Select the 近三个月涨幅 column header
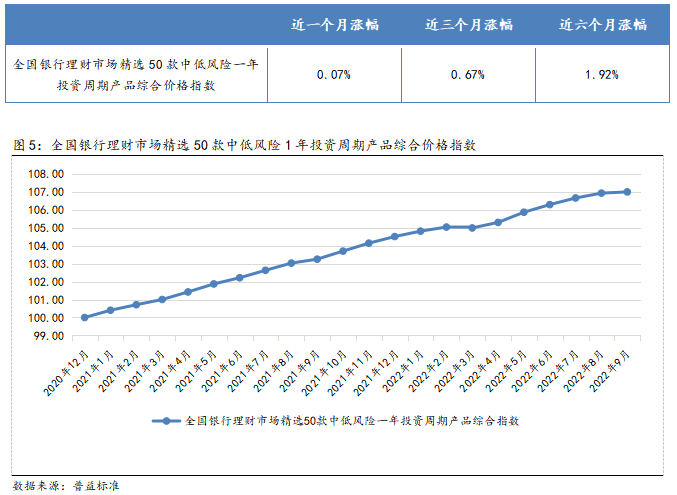This screenshot has height=495, width=677. [467, 24]
